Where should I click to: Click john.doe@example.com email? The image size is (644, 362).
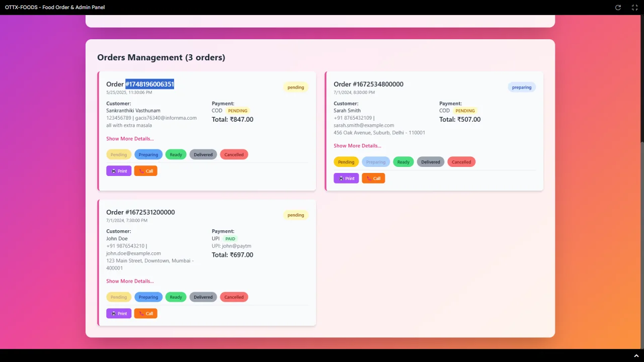133,253
